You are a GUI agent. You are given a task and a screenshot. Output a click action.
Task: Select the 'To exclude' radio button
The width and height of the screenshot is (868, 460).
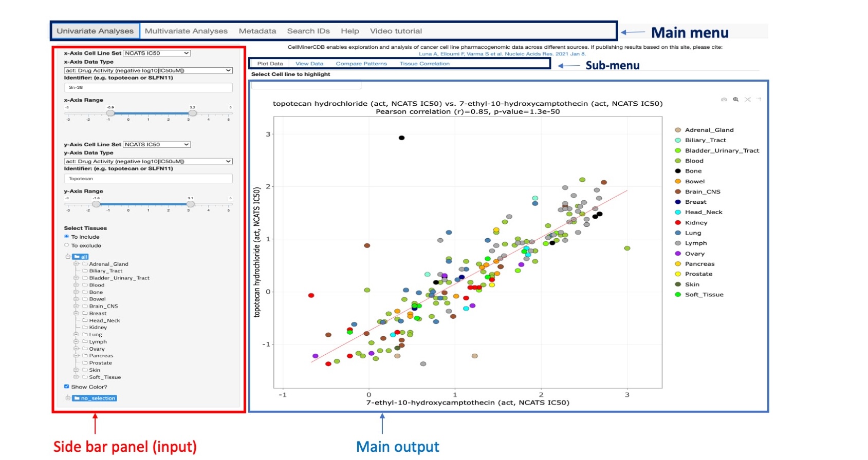66,245
